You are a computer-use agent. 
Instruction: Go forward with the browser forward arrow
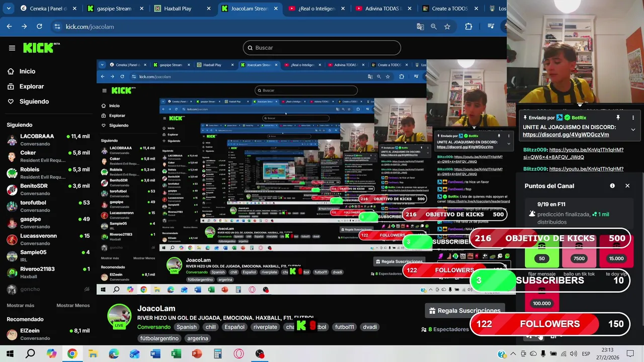pyautogui.click(x=24, y=27)
